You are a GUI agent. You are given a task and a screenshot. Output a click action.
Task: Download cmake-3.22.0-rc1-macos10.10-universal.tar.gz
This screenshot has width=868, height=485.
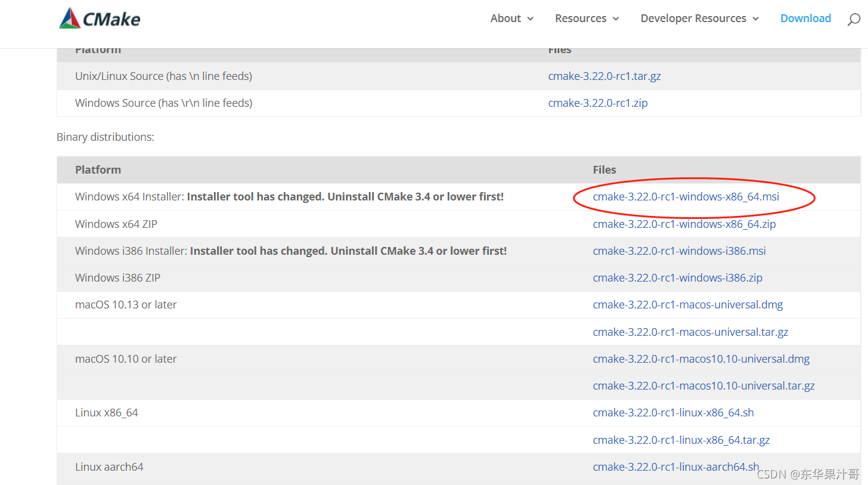(x=703, y=386)
